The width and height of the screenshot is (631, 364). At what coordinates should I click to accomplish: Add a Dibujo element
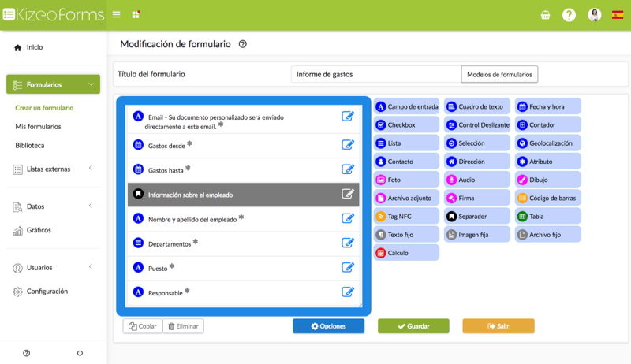(x=548, y=180)
